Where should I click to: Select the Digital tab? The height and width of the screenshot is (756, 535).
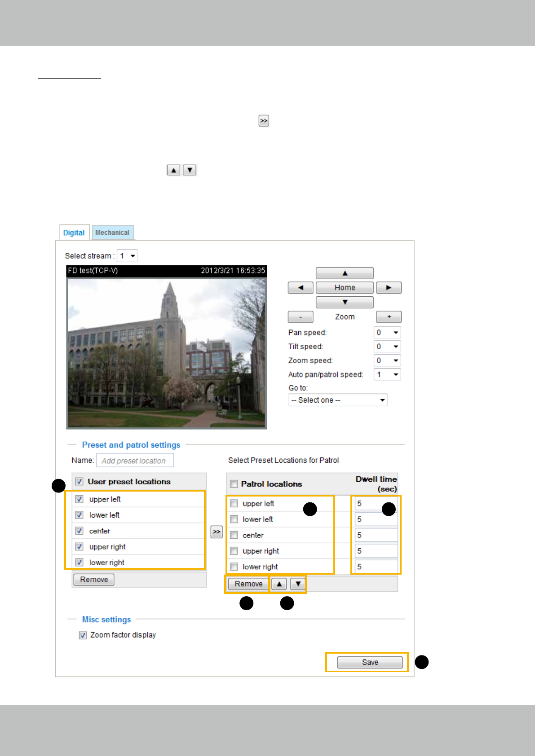tap(74, 233)
